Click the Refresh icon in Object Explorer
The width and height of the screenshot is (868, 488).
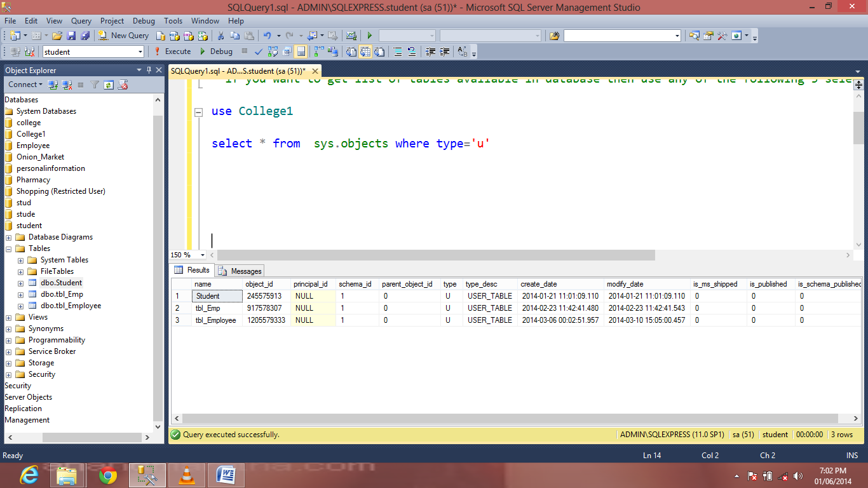click(x=109, y=85)
